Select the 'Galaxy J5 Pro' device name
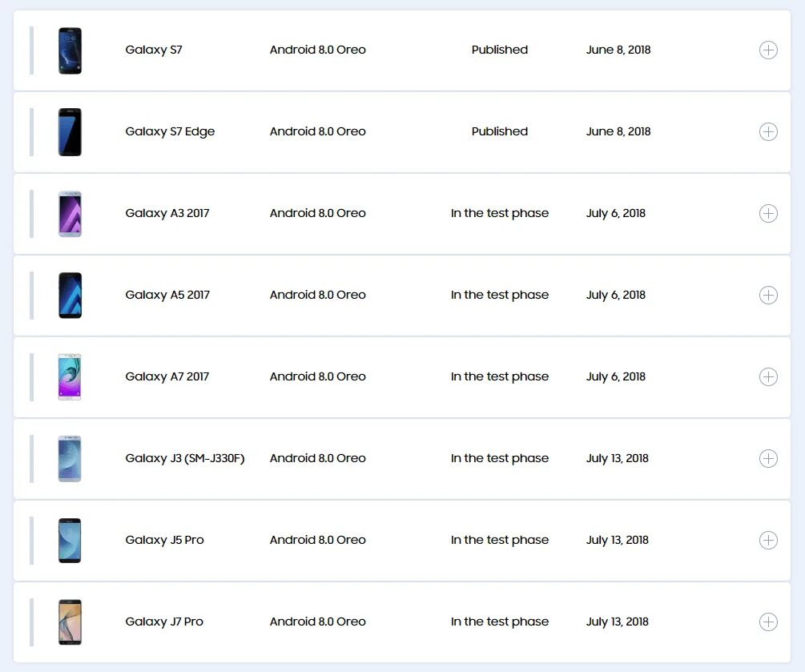805x672 pixels. [x=164, y=540]
